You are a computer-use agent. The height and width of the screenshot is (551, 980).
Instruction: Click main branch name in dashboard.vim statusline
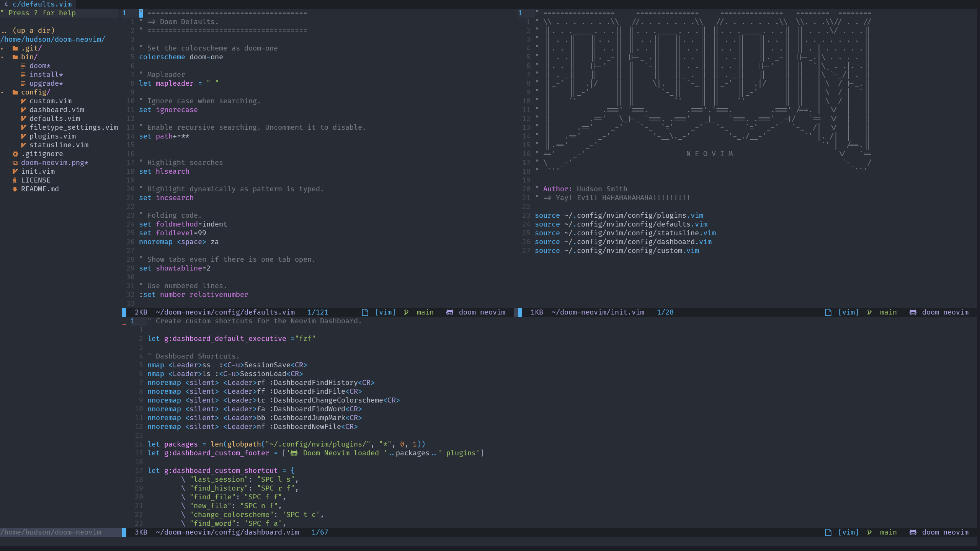[x=888, y=532]
